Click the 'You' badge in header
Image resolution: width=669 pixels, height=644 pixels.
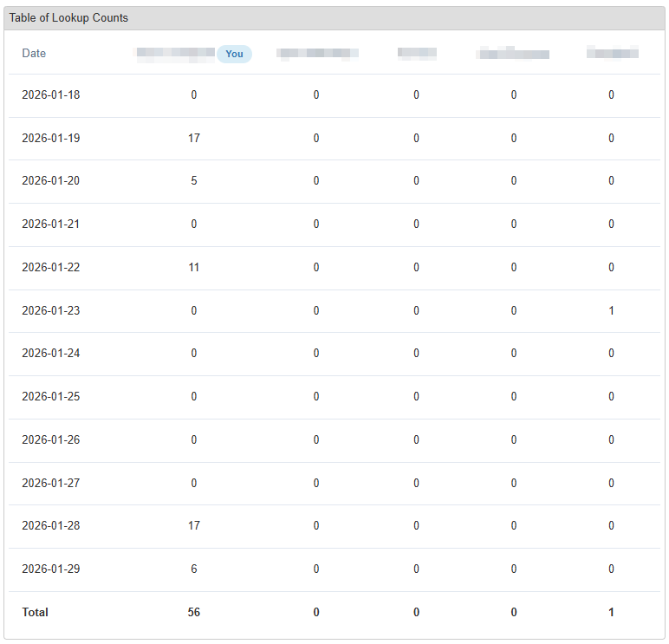(x=234, y=55)
